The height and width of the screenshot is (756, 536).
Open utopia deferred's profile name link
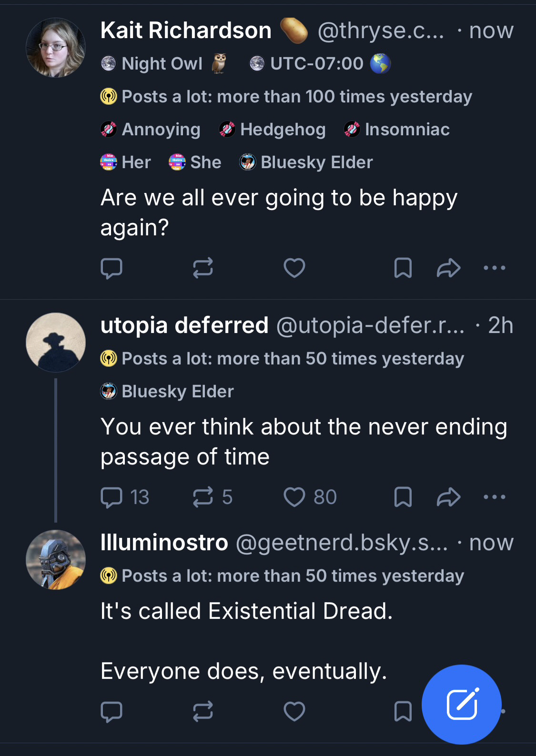pos(184,326)
